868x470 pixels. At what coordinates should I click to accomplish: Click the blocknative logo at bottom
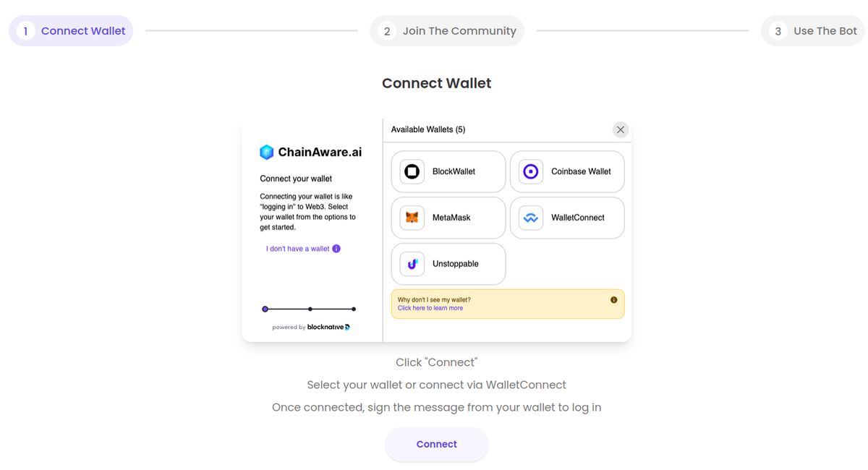click(x=329, y=327)
